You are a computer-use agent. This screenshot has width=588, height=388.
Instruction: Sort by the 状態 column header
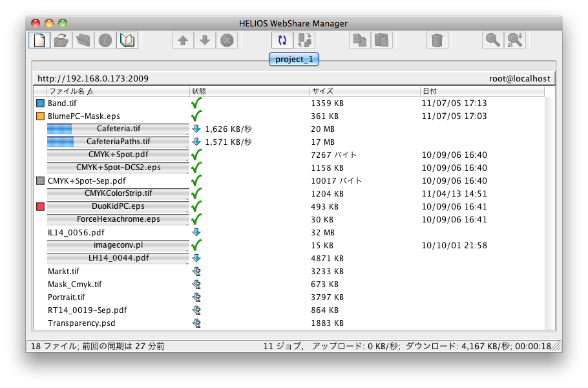[x=250, y=91]
